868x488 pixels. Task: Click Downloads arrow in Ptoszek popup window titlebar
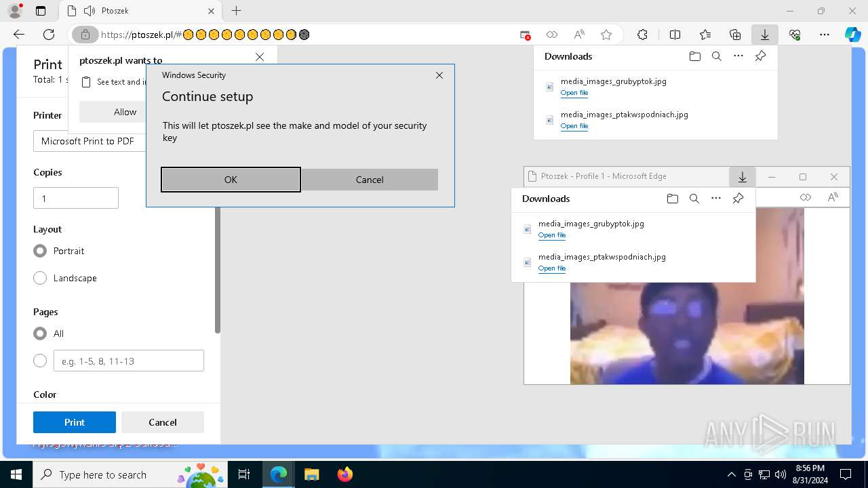[x=743, y=177]
